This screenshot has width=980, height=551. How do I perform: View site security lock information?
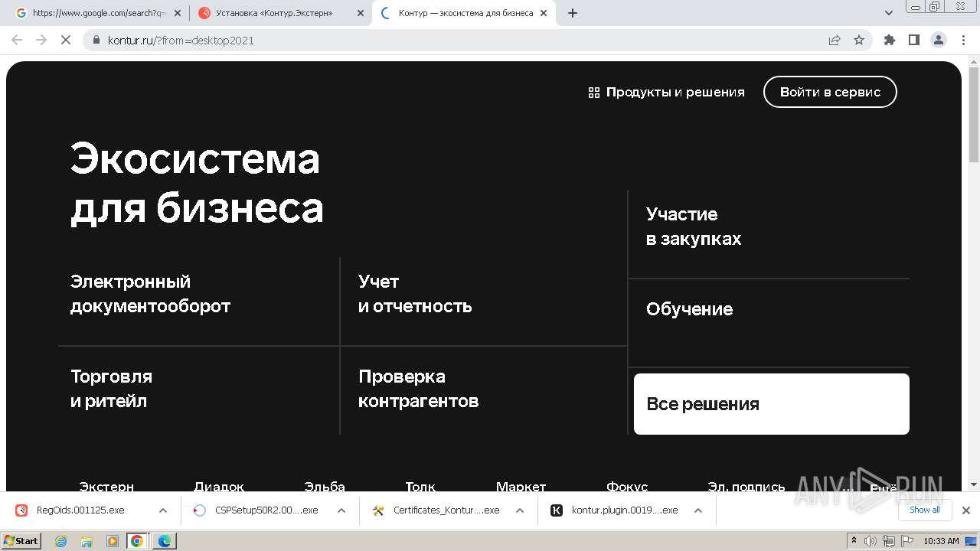click(x=96, y=41)
